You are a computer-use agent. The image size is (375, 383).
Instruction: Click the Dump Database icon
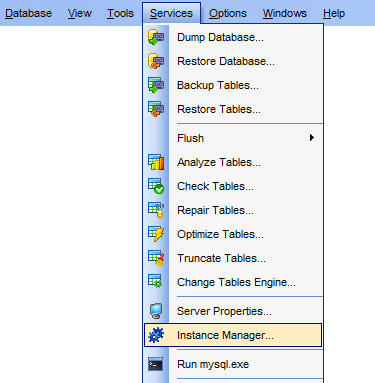pos(156,37)
